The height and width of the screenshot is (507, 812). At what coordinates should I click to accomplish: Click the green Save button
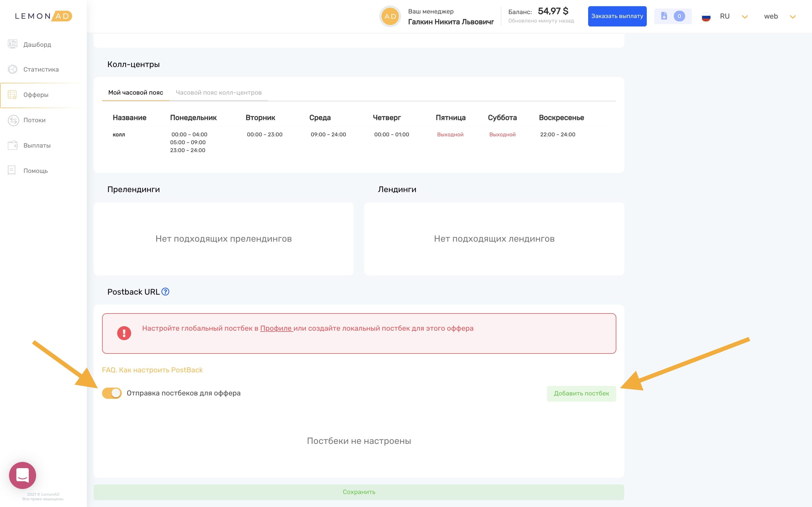click(359, 492)
